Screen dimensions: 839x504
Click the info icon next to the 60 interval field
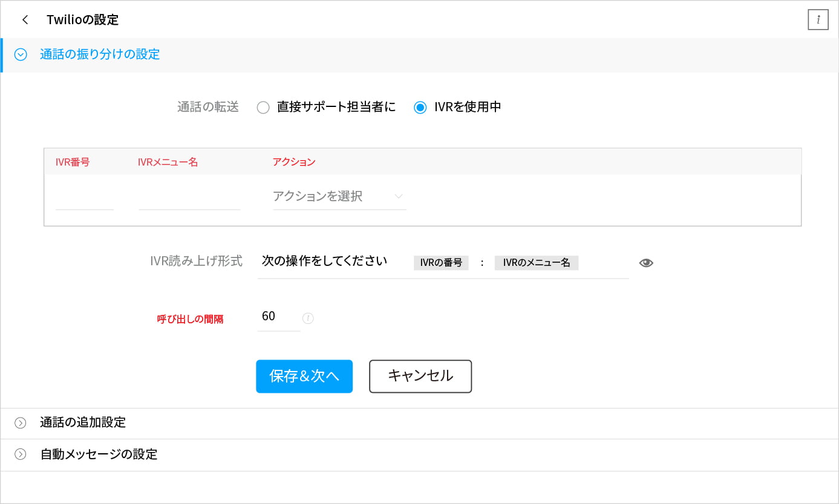pos(308,318)
